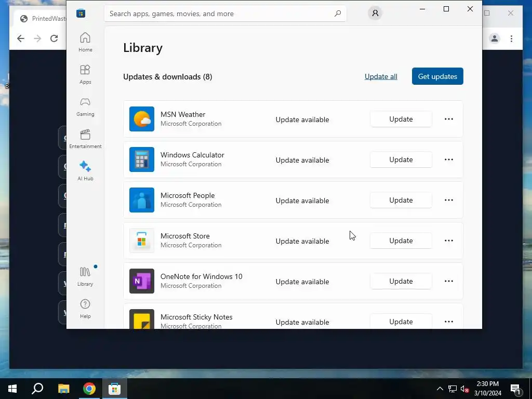Click the Microsoft Store app icon in list
This screenshot has width=532, height=399.
(142, 241)
